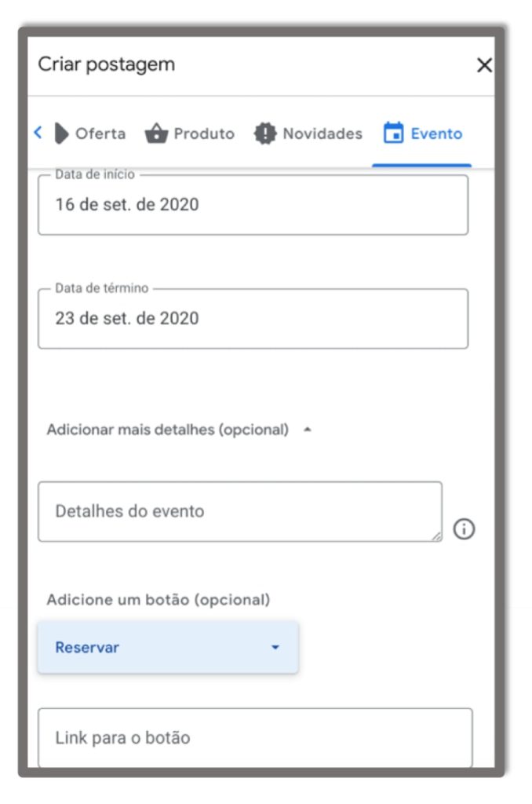Viewport: 532px width, 804px height.
Task: Switch to the Evento tab
Action: click(422, 133)
